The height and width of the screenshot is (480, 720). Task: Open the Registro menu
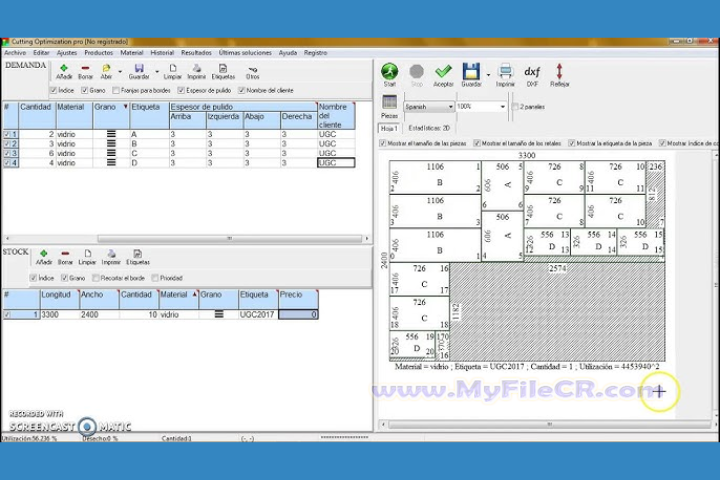315,53
